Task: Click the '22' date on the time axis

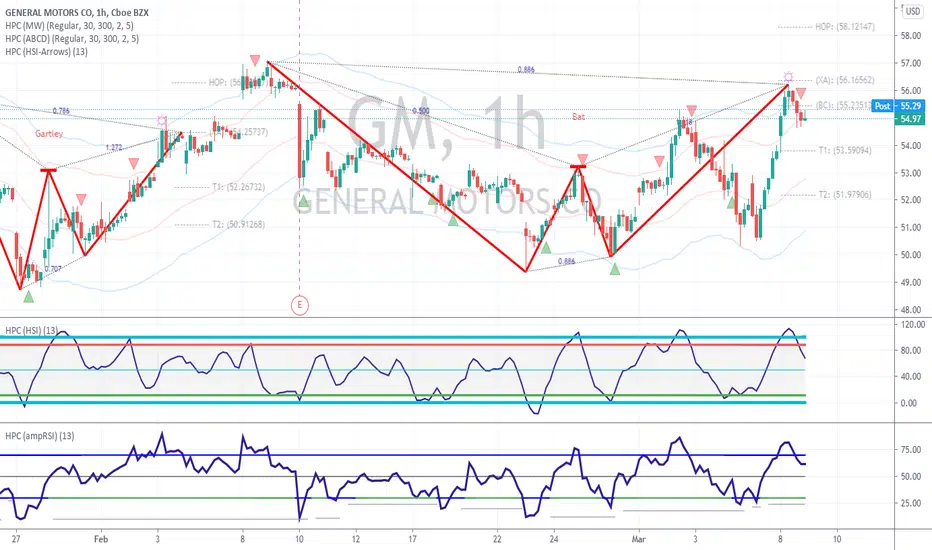Action: pos(497,539)
